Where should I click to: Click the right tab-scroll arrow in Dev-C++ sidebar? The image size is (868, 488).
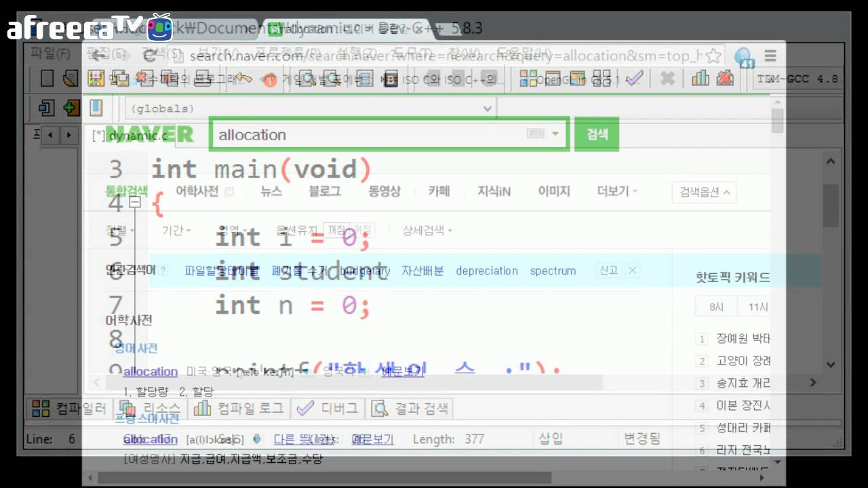(x=68, y=135)
